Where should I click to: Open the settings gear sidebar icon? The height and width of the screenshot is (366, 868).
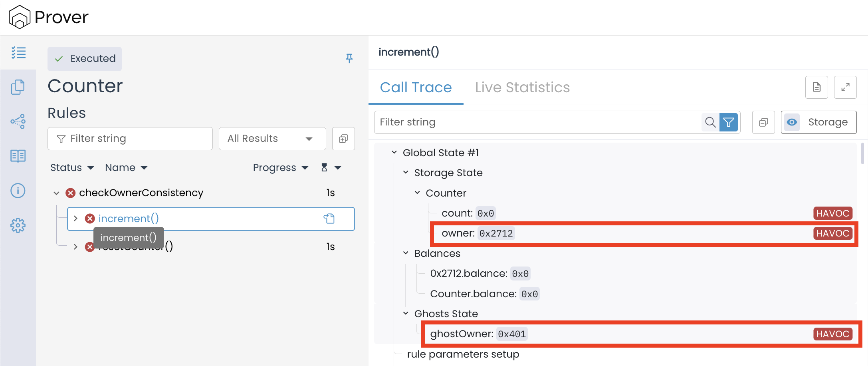pos(18,225)
